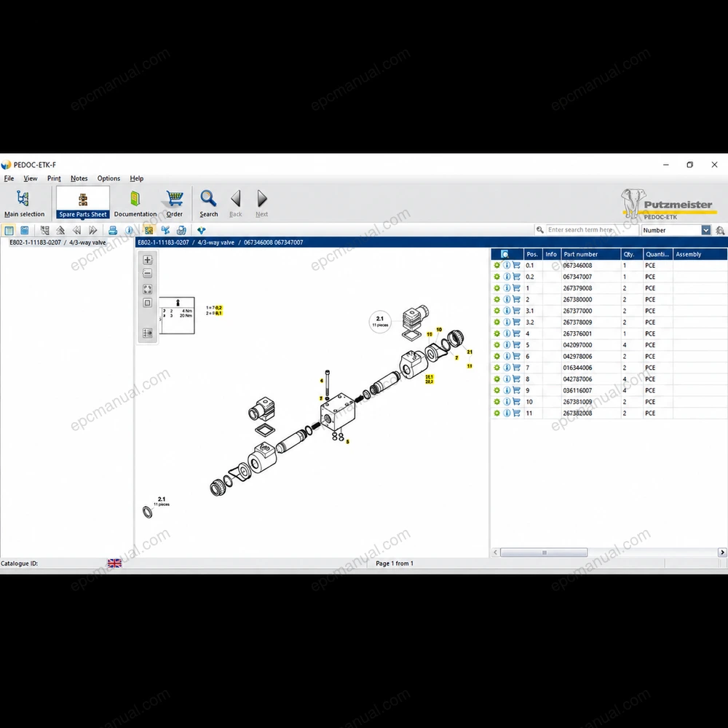
Task: Sort by the Pos. column header
Action: (533, 254)
